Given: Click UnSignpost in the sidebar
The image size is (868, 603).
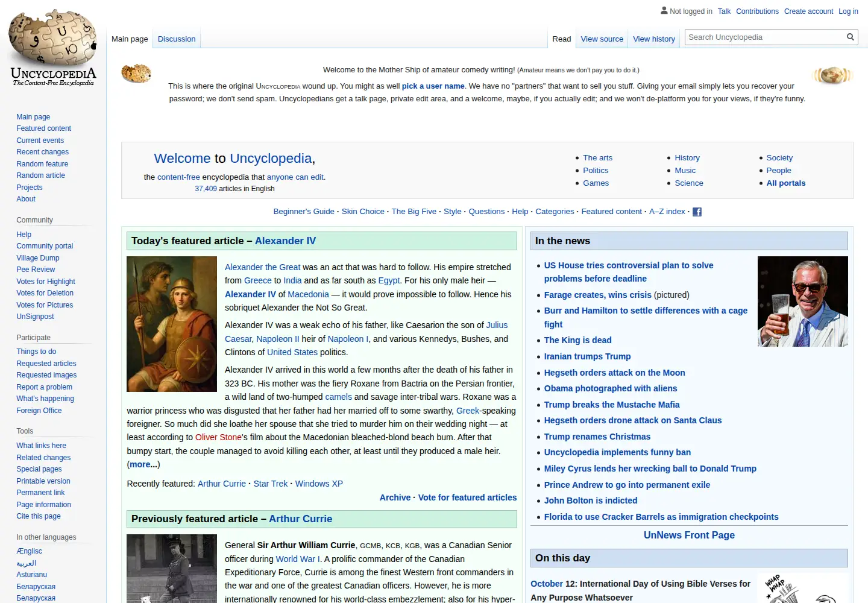Looking at the screenshot, I should click(x=35, y=317).
